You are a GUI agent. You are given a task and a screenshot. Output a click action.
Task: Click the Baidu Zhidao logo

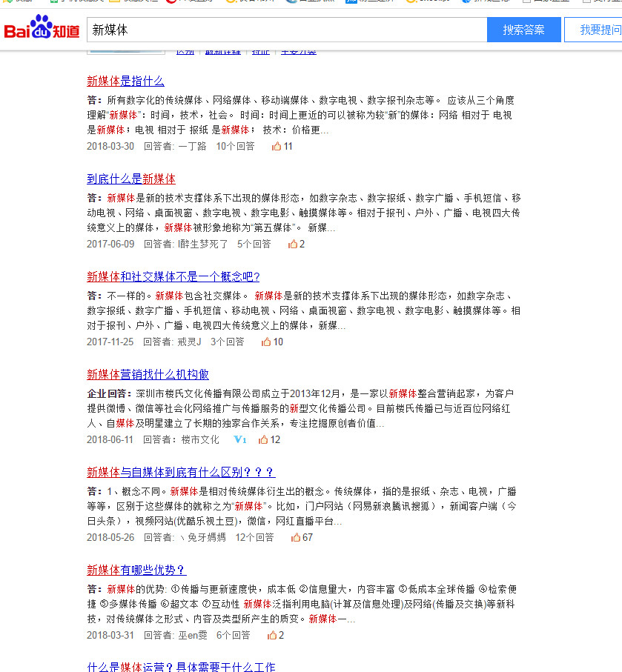(x=41, y=30)
